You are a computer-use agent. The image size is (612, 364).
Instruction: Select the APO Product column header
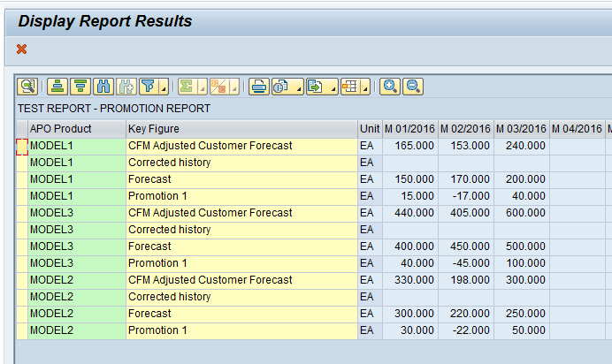click(75, 129)
